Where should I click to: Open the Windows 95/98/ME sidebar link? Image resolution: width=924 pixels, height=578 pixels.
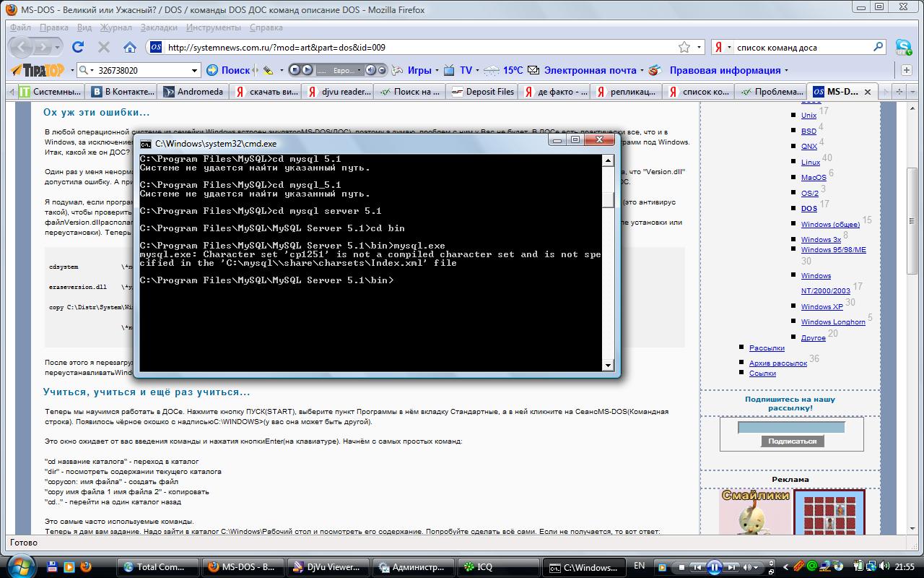(x=833, y=250)
